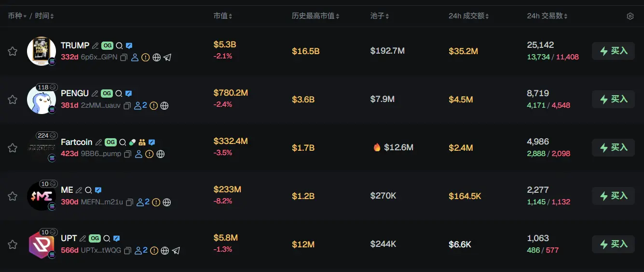Click the pencil edit icon beside Fartcoin
The height and width of the screenshot is (272, 644).
[x=99, y=143]
